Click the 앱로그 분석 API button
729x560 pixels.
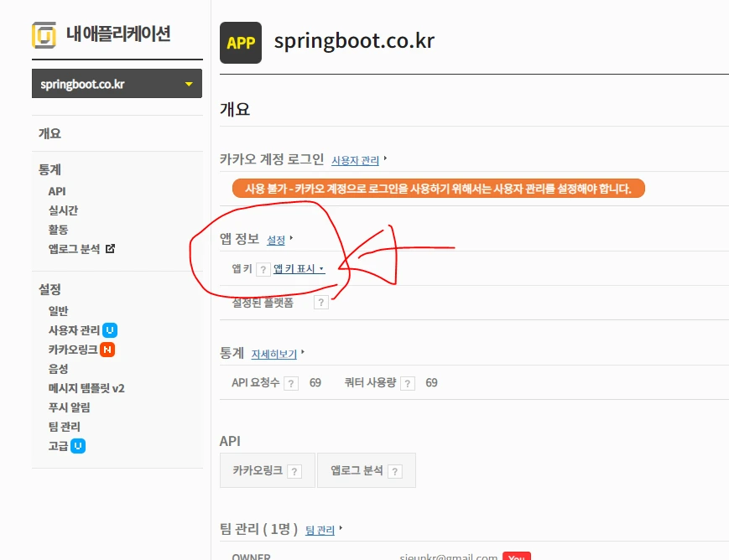pos(367,470)
